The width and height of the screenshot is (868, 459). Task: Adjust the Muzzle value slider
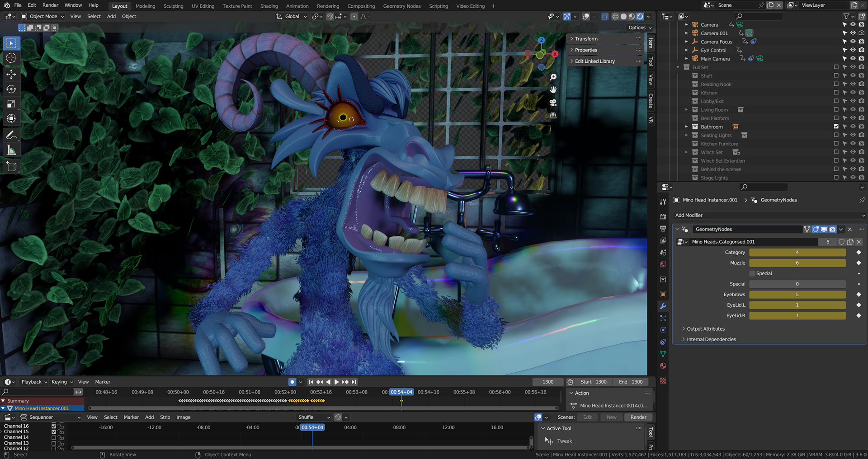click(797, 263)
